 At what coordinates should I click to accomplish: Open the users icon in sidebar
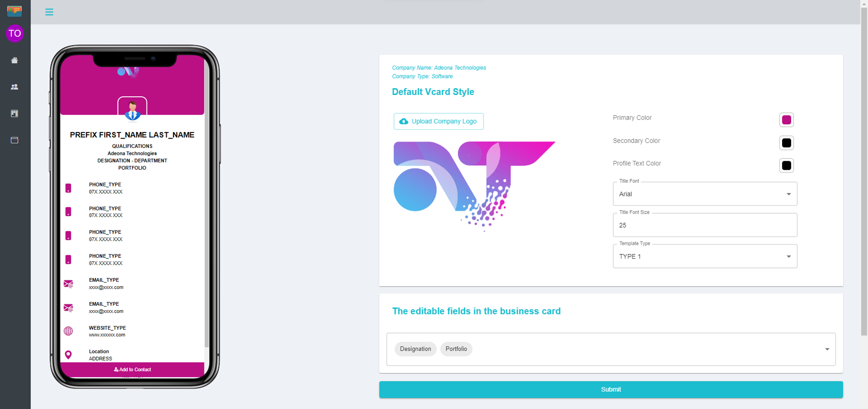click(14, 87)
